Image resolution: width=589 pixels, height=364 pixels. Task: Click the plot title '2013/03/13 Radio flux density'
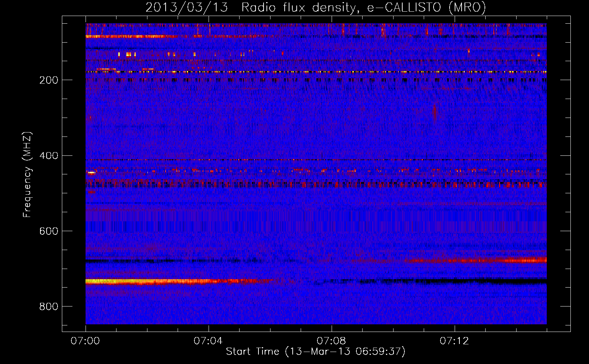pos(249,8)
